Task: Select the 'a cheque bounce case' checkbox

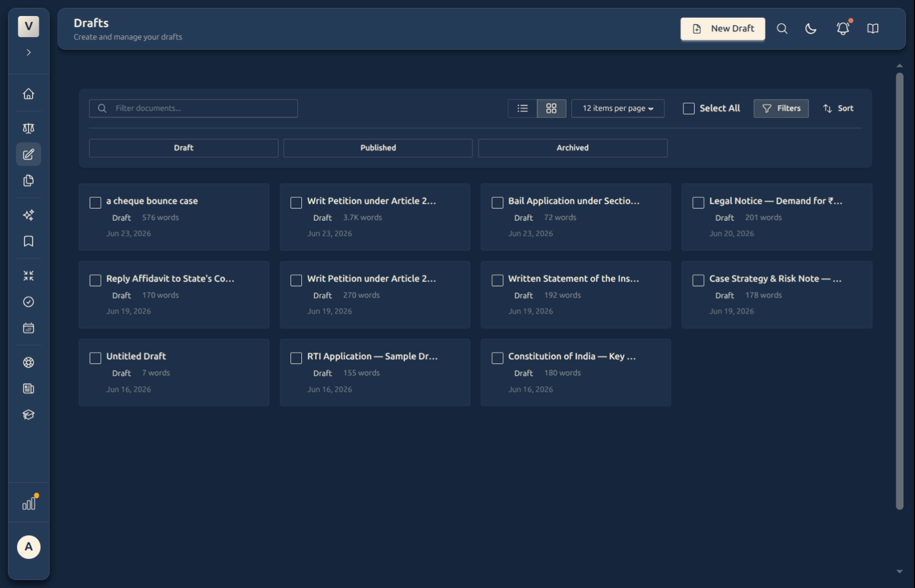Action: click(x=96, y=203)
